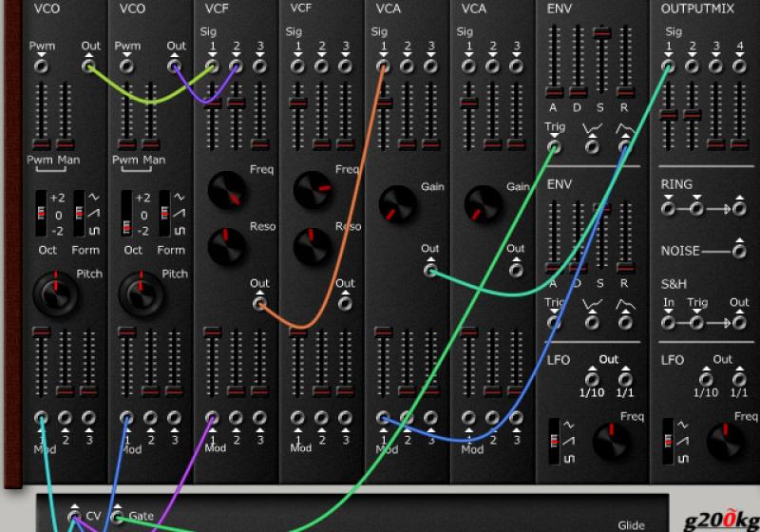Click the first VCA Gain knob

pos(398,204)
